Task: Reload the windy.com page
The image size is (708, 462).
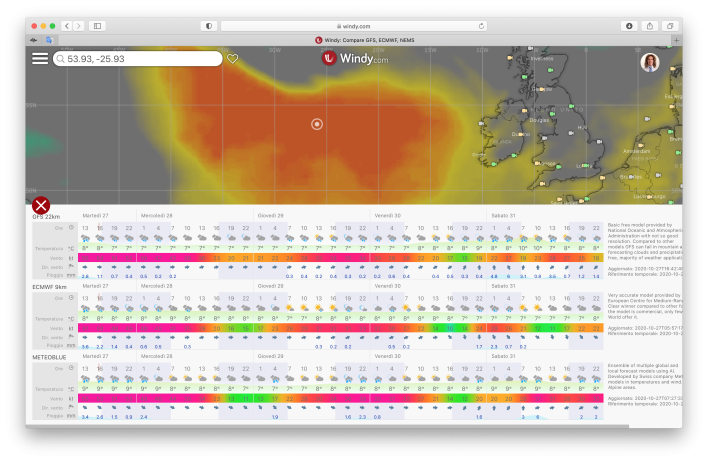Action: 481,26
